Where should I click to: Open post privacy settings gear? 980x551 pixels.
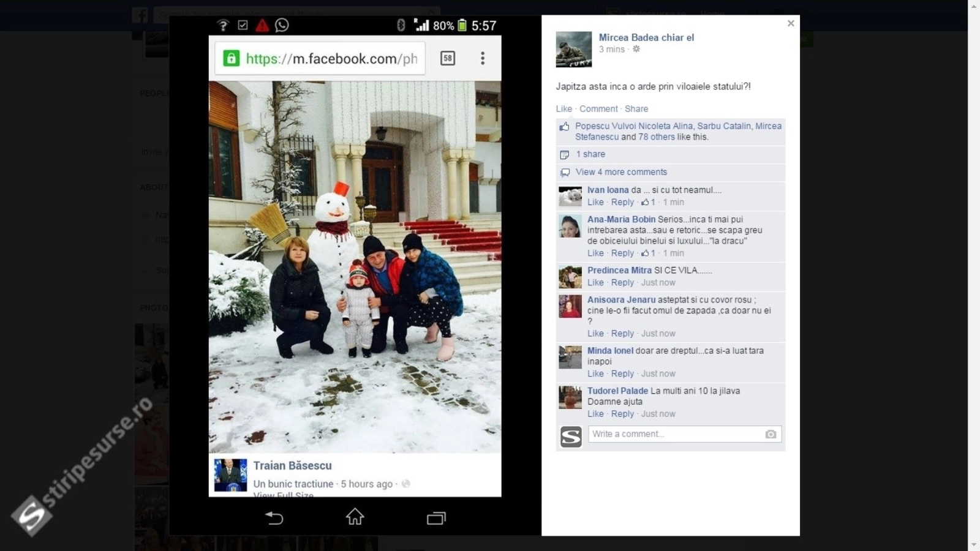636,49
